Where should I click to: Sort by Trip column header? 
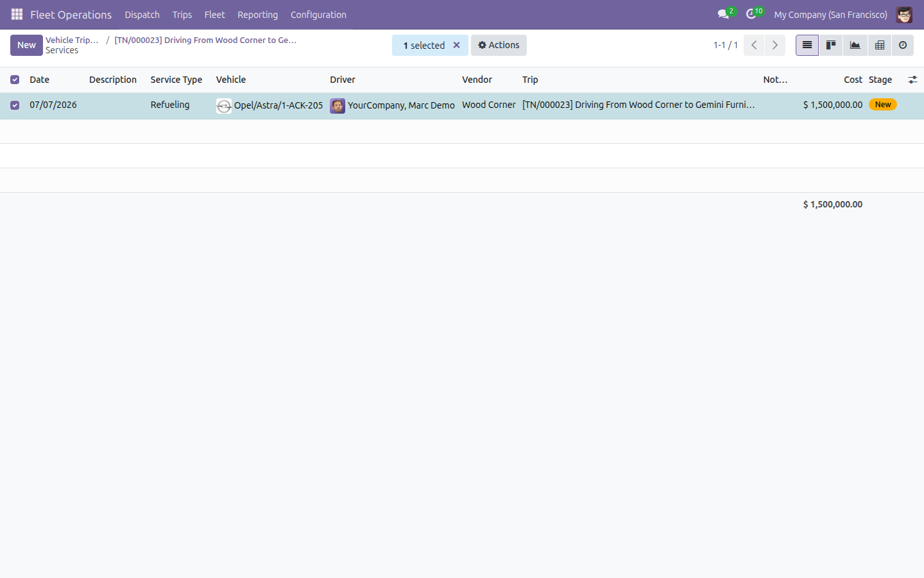[x=530, y=80]
